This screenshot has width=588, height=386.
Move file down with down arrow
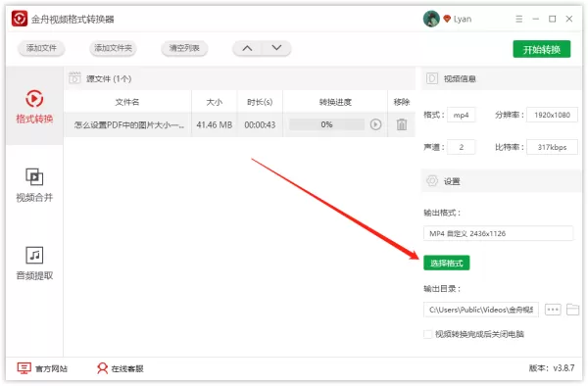276,48
